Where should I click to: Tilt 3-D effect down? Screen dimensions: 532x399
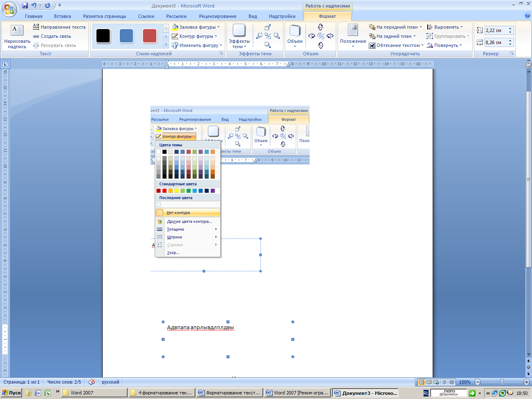click(x=320, y=45)
